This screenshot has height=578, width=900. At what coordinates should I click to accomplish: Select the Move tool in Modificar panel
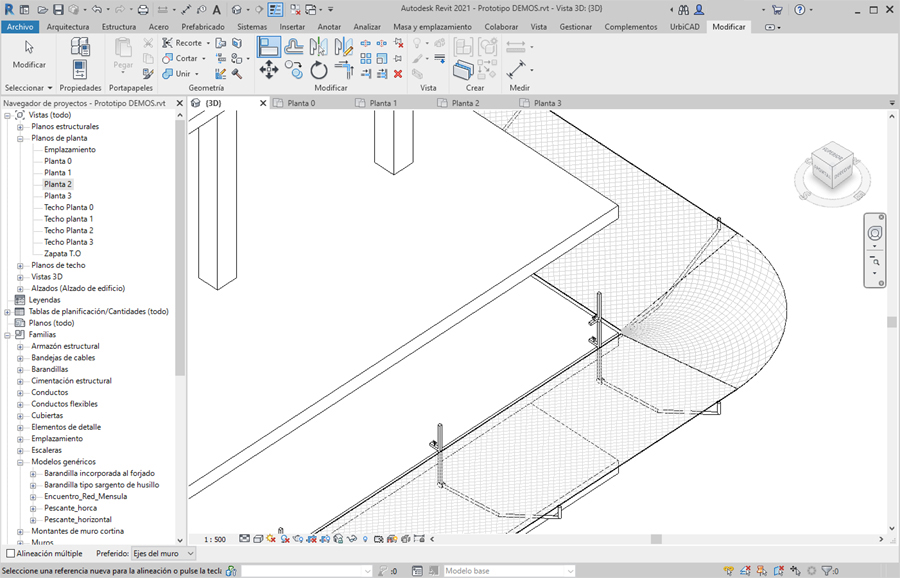tap(268, 69)
